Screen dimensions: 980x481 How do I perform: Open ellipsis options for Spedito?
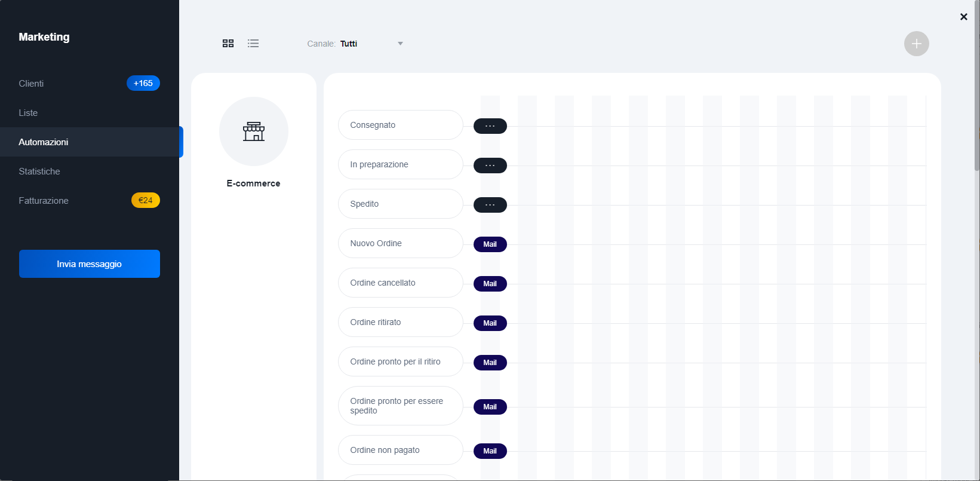pyautogui.click(x=490, y=205)
